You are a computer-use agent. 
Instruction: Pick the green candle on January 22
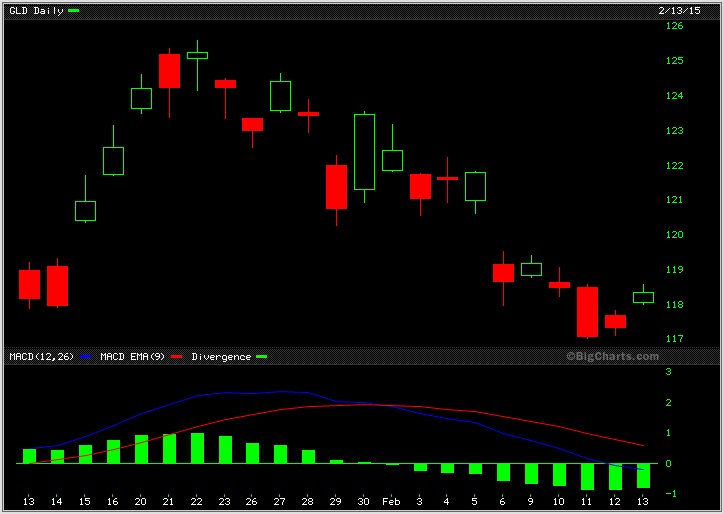(197, 55)
